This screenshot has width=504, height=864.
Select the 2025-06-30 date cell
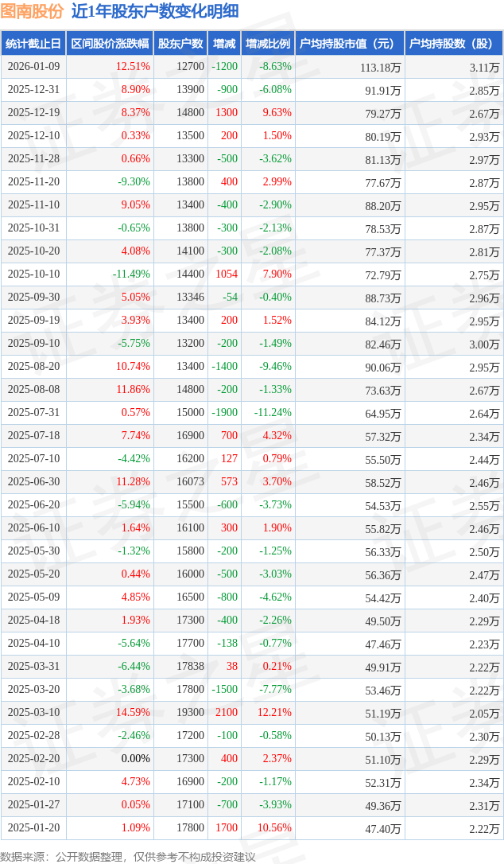[x=33, y=482]
